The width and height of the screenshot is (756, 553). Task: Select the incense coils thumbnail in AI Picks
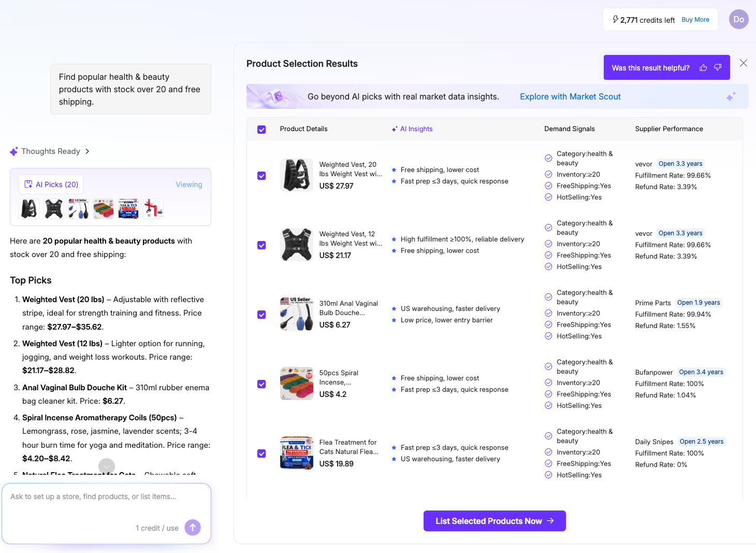[x=104, y=209]
